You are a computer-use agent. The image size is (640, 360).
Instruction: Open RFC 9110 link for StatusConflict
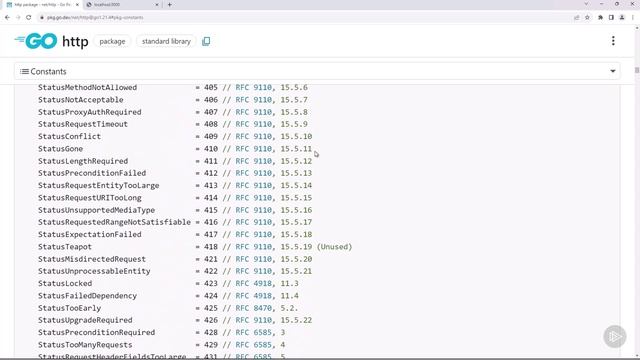253,136
